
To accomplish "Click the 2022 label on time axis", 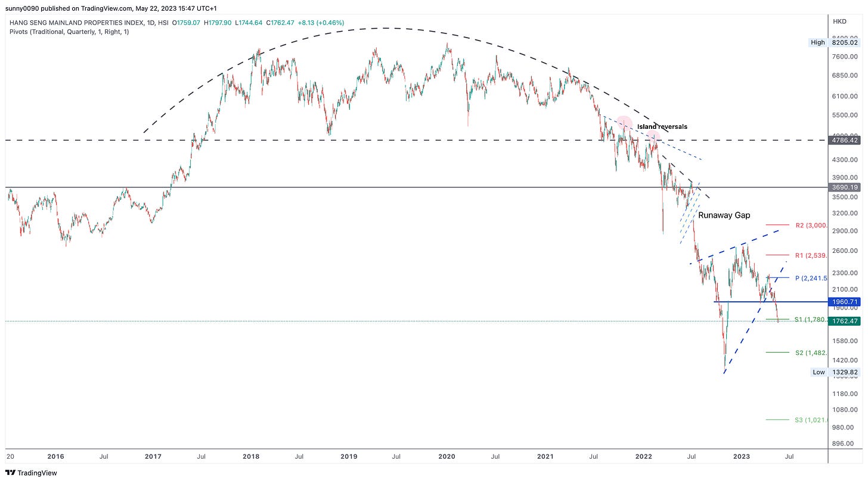I will (643, 456).
